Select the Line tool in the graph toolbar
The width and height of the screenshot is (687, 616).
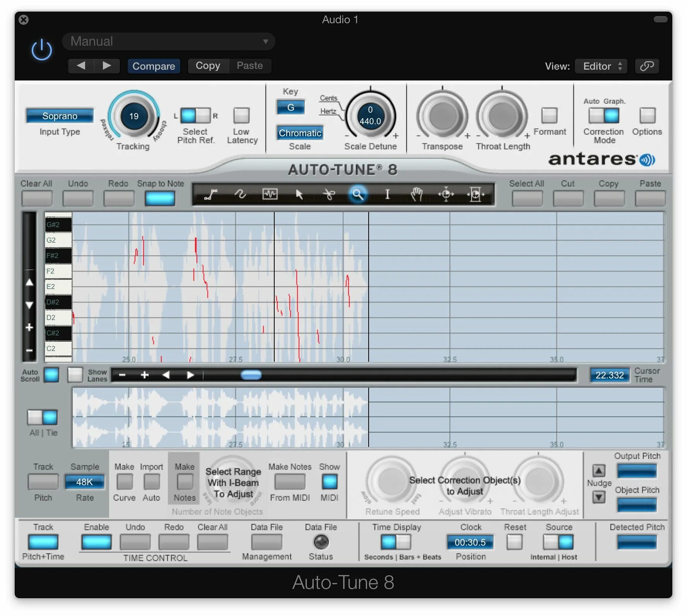211,194
